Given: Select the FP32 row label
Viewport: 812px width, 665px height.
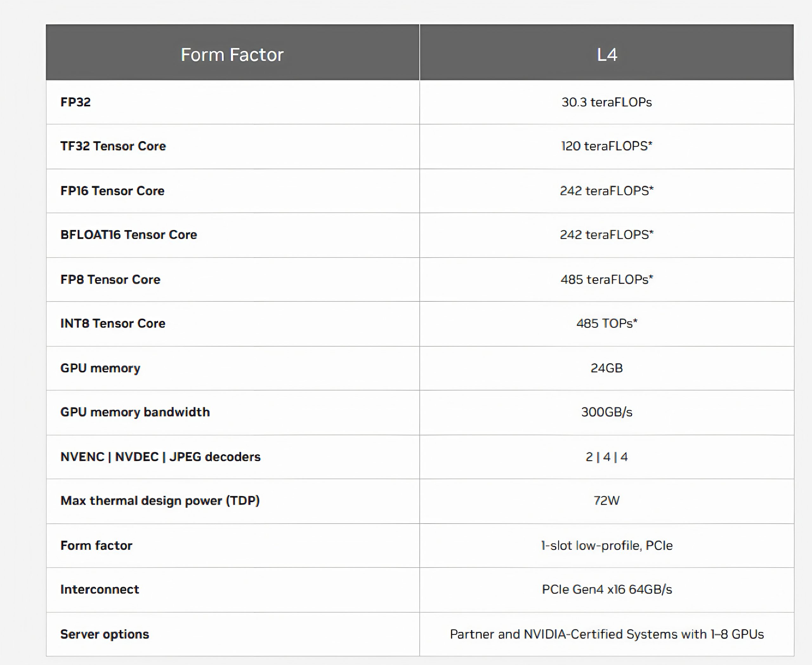Looking at the screenshot, I should pos(75,102).
